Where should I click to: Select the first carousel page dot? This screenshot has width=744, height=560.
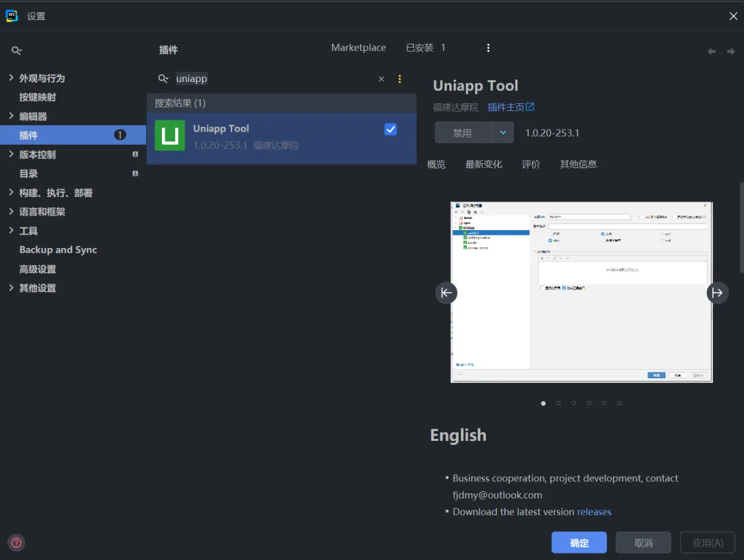click(x=544, y=404)
